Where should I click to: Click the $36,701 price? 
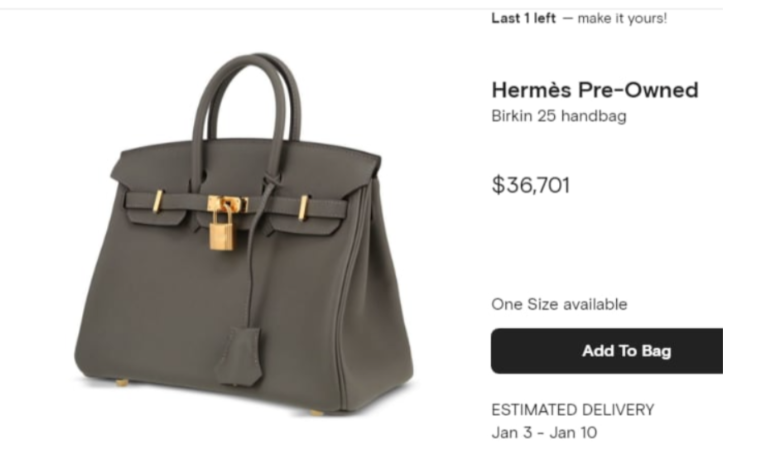click(x=530, y=185)
